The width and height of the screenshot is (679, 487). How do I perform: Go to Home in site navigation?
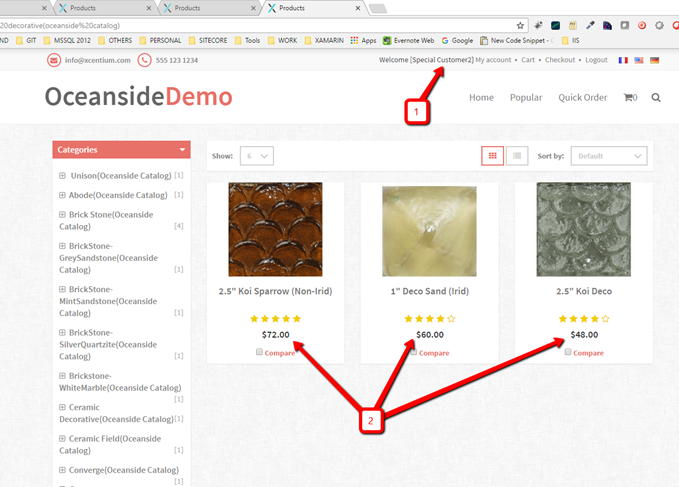[x=481, y=97]
